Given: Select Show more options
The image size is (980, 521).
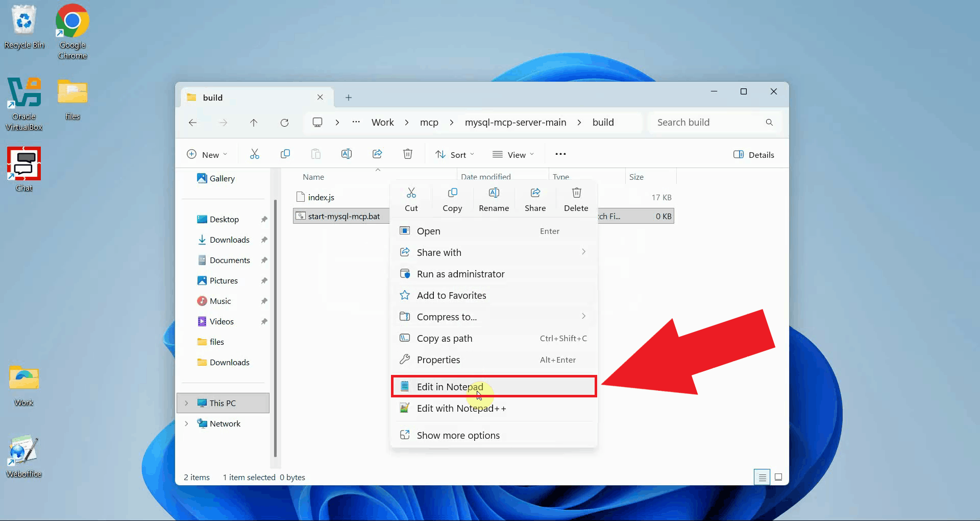Looking at the screenshot, I should tap(494, 435).
